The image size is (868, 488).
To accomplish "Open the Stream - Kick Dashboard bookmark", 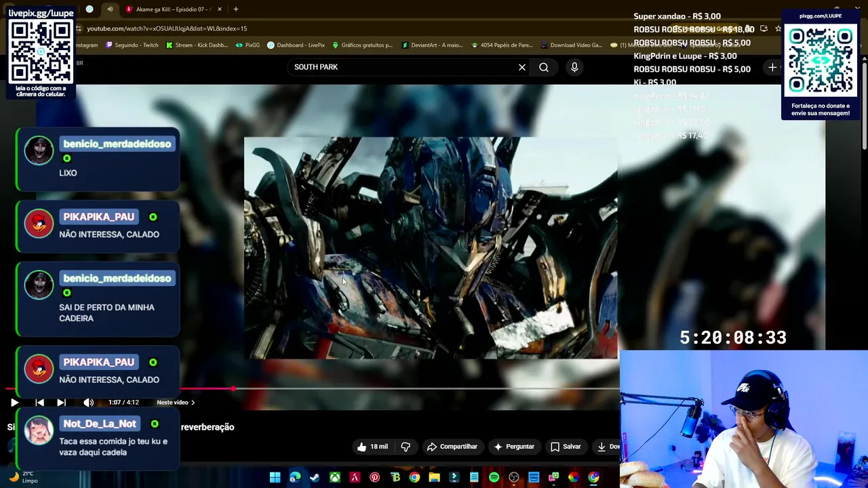I will click(197, 45).
